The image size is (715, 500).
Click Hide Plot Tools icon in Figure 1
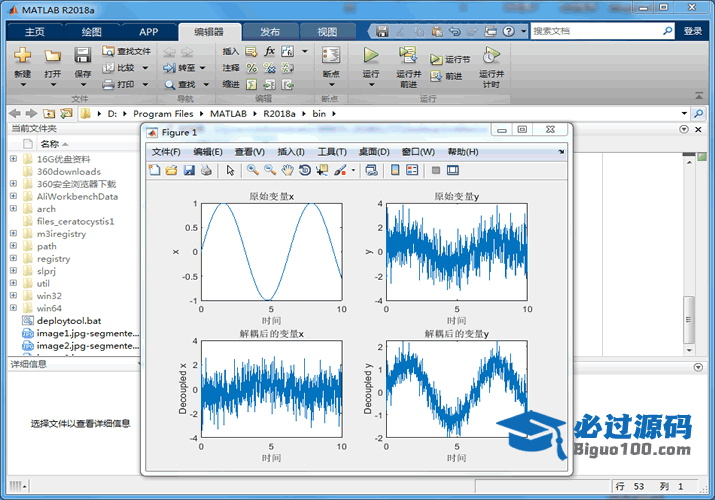[x=436, y=170]
